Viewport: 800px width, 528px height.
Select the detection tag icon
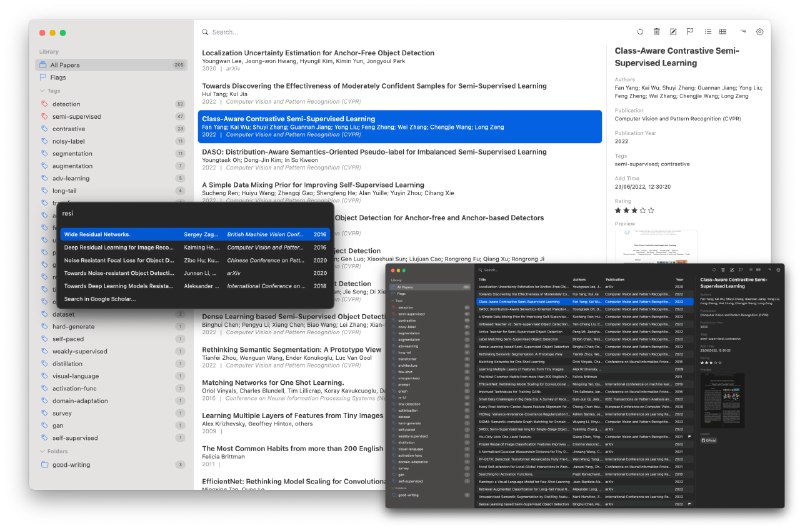tap(43, 103)
